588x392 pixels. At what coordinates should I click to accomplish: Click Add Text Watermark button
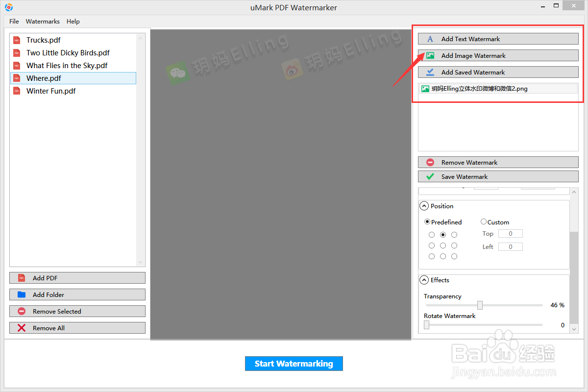(498, 39)
